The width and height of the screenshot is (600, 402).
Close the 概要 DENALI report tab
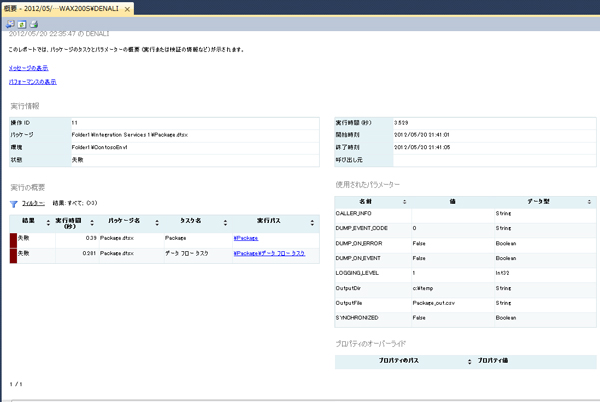pos(127,9)
